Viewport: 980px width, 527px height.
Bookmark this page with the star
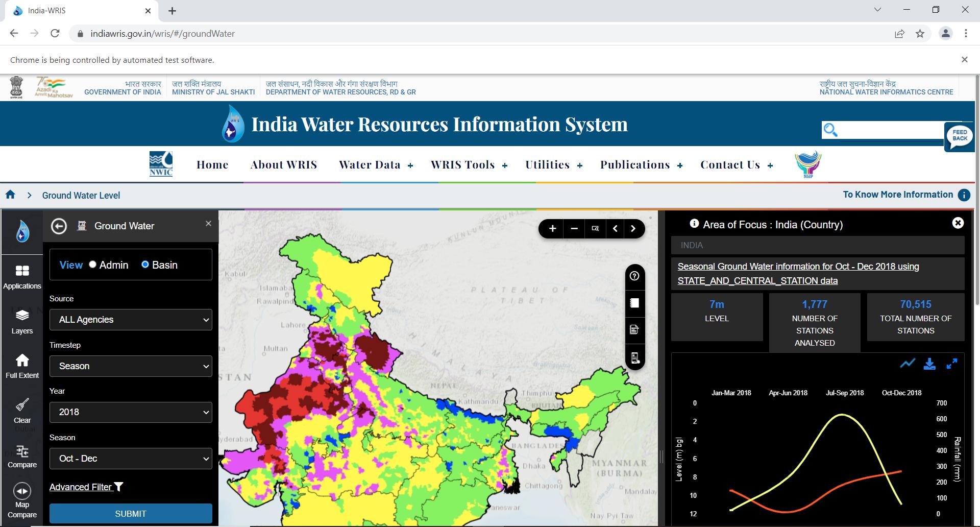coord(920,34)
